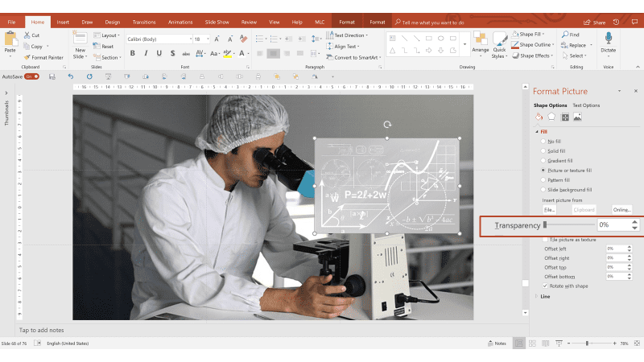
Task: Open Shape Outline dropdown
Action: tap(533, 44)
